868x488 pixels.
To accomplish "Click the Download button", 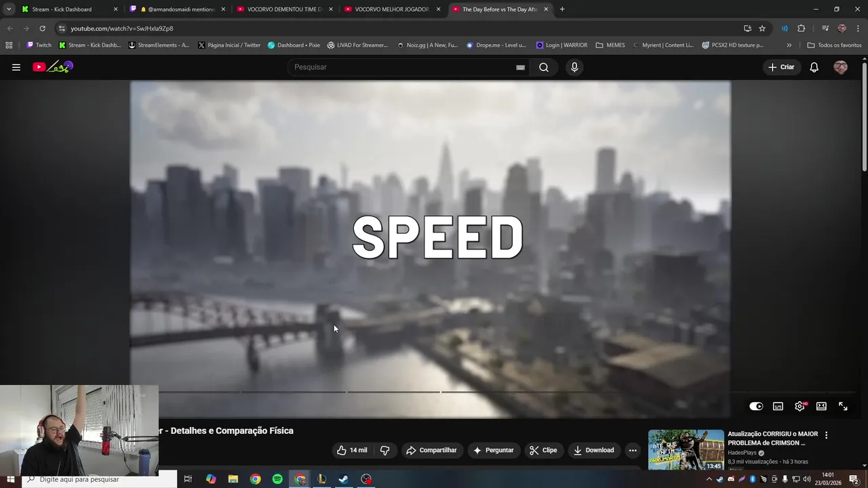I will pyautogui.click(x=593, y=450).
